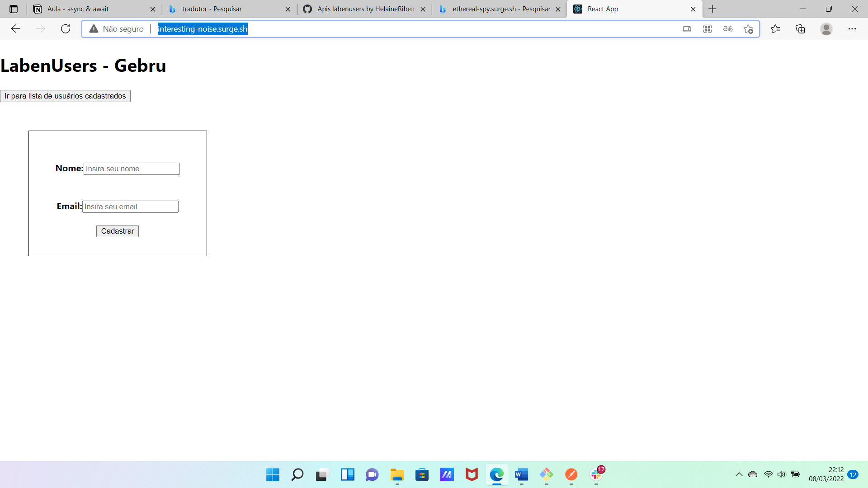Open Microsoft Edge on the taskbar
This screenshot has height=488, width=868.
[x=496, y=474]
